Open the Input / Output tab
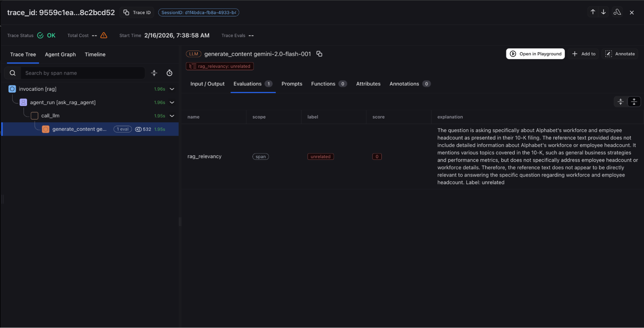 pyautogui.click(x=207, y=84)
